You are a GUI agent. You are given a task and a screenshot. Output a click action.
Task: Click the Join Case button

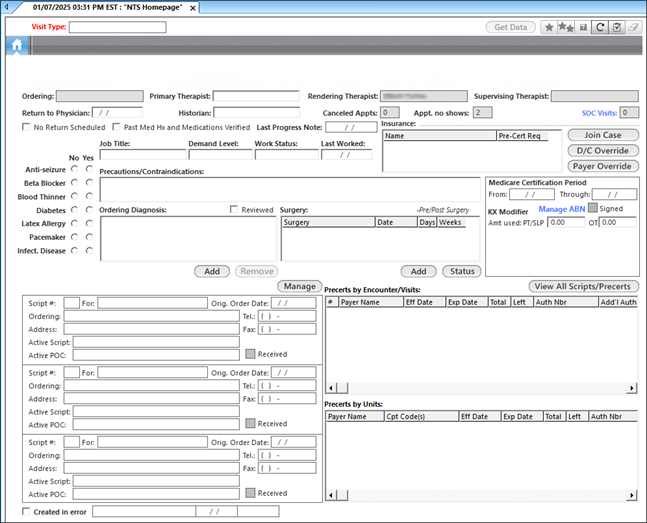pos(603,135)
